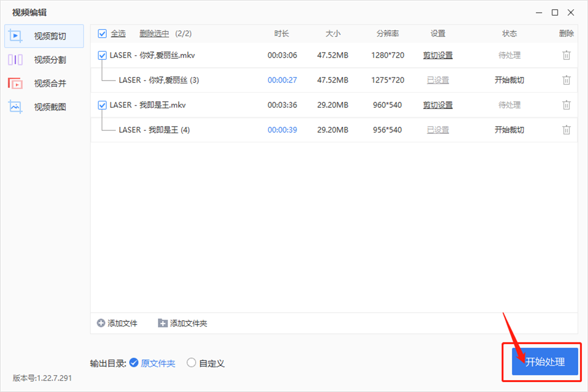
Task: Switch to 视频合并 video merge
Action: coord(44,83)
